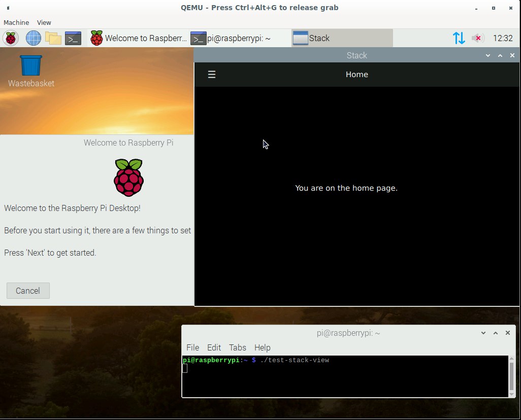Open the file manager folder icon

coord(53,38)
